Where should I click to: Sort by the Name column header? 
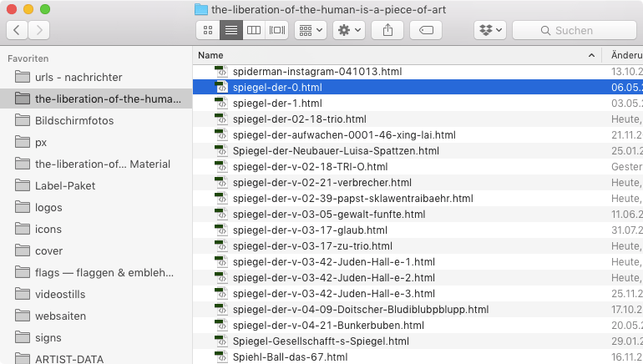pos(210,55)
